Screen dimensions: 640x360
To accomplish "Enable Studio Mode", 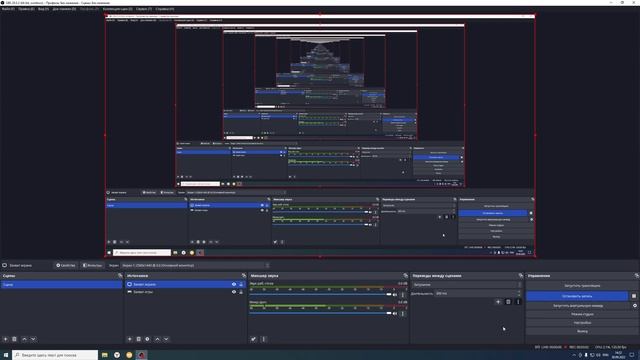I will click(582, 314).
